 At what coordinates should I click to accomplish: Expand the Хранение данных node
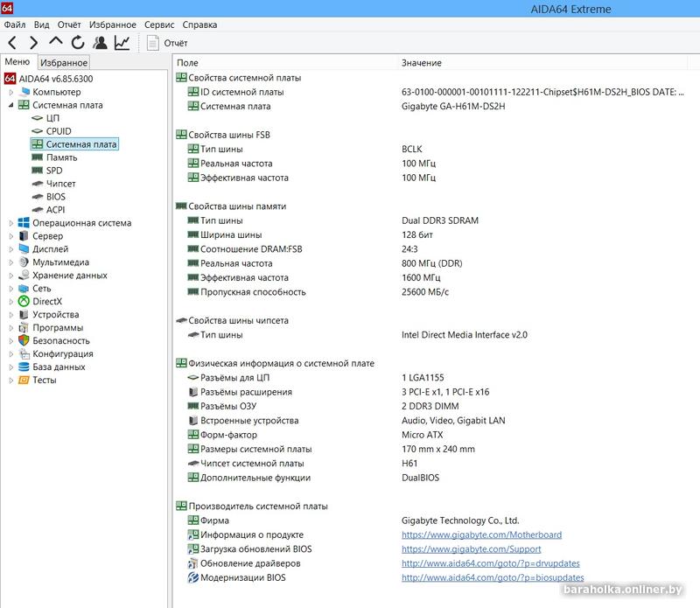pyautogui.click(x=11, y=276)
